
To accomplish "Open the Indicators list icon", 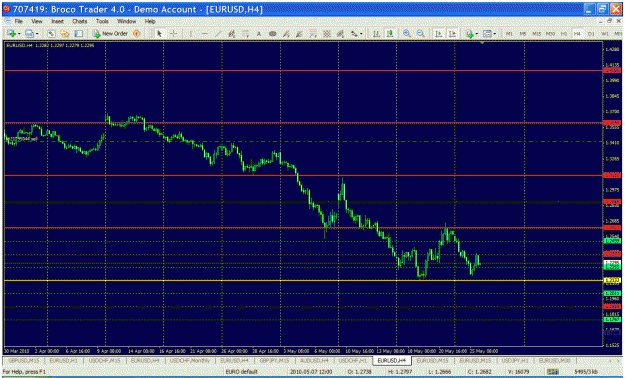I will click(470, 34).
